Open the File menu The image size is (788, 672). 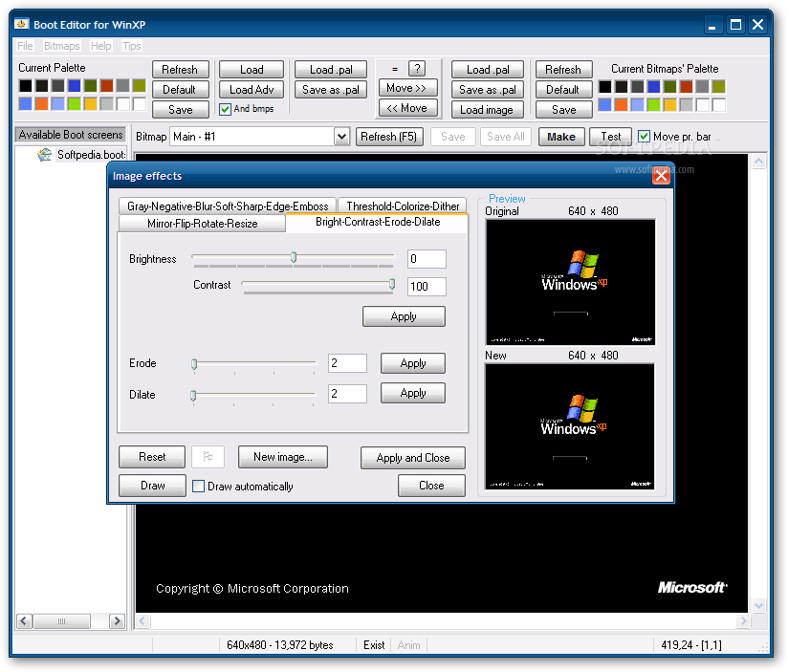click(25, 46)
